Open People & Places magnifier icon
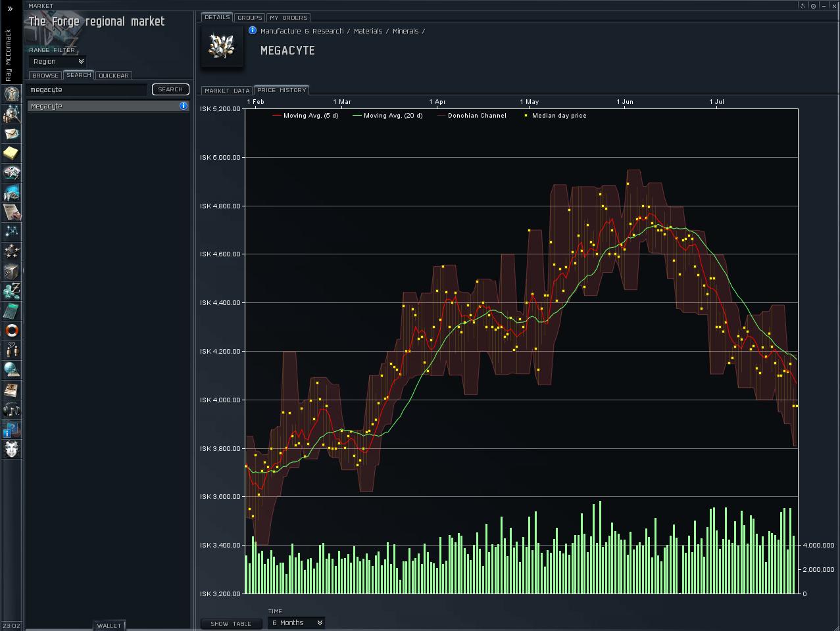840x631 pixels. tap(11, 113)
